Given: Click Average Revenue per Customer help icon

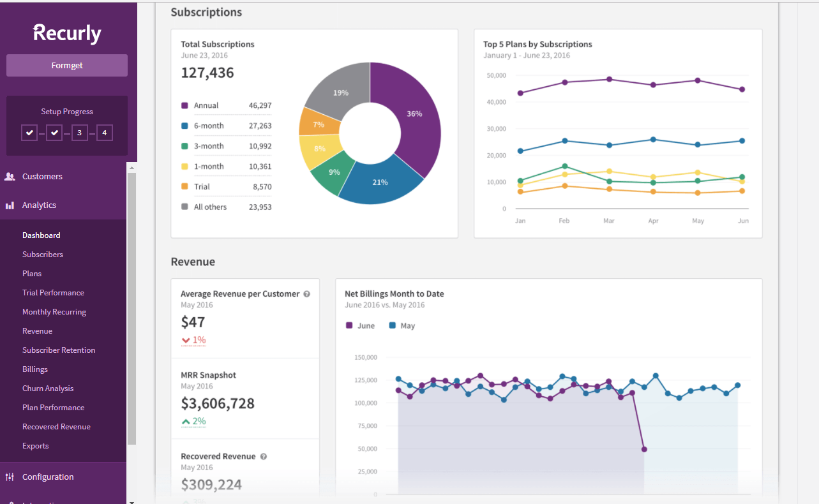Looking at the screenshot, I should pyautogui.click(x=306, y=294).
